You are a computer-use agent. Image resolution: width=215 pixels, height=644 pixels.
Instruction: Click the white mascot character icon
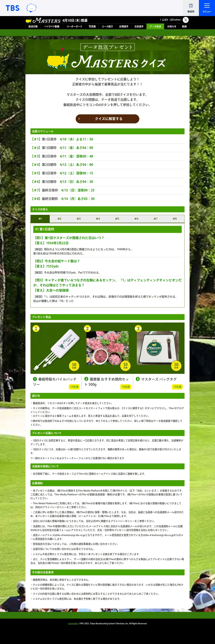[31, 8]
